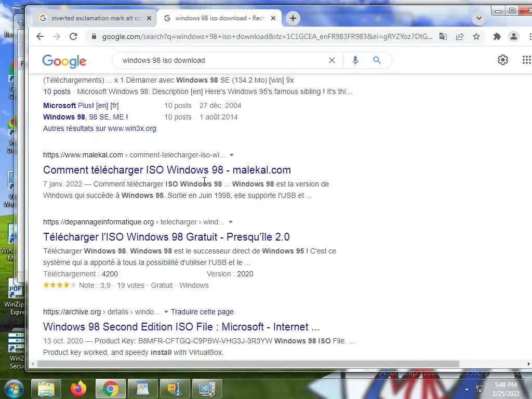Screen dimensions: 532x399
Task: Open the computer shield taskbar icon
Action: (x=207, y=389)
